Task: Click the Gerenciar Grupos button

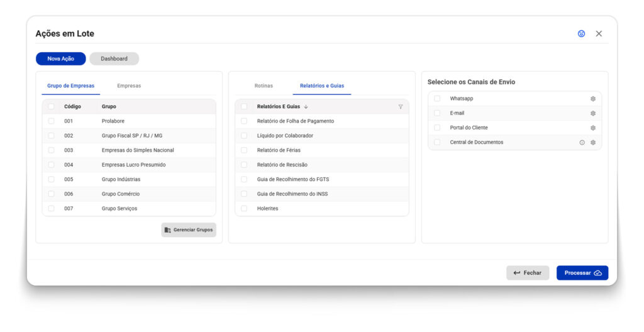Action: pyautogui.click(x=189, y=230)
